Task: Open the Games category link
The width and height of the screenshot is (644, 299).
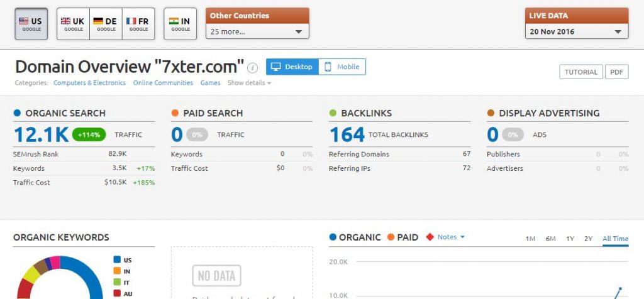Action: 210,83
